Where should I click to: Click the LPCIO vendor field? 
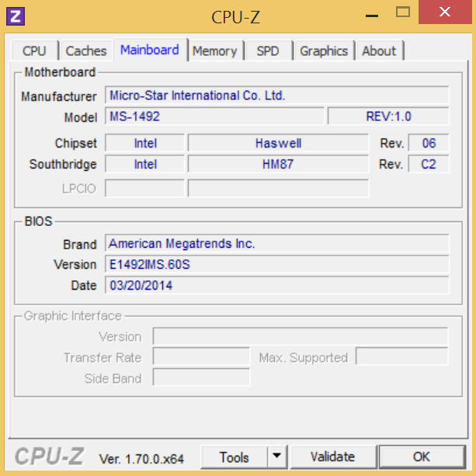tap(144, 188)
